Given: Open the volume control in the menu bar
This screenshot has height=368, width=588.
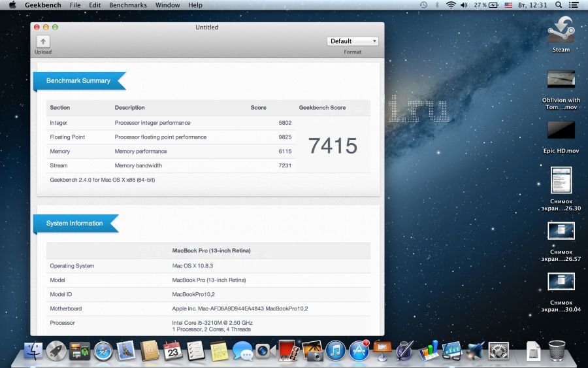Looking at the screenshot, I should [464, 5].
